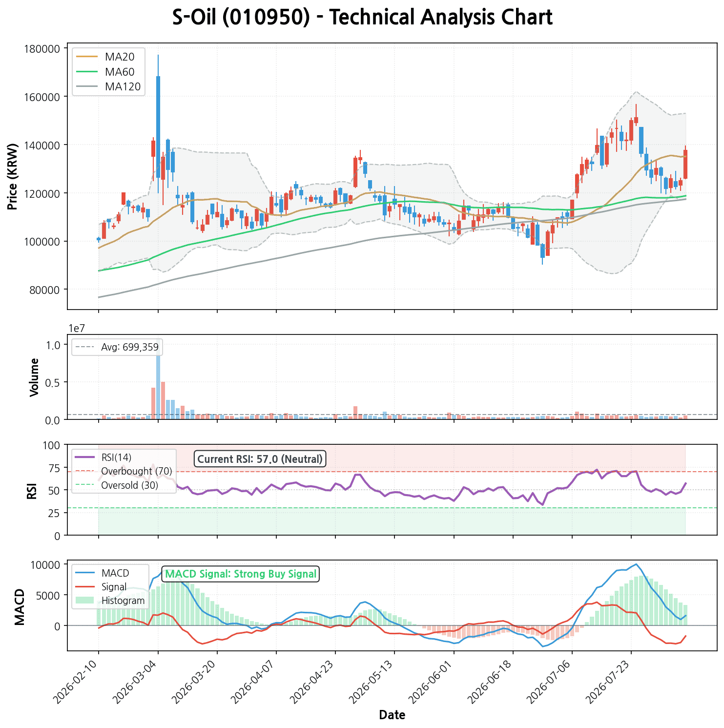
Task: Click the 80000 price tick label
Action: pyautogui.click(x=44, y=290)
